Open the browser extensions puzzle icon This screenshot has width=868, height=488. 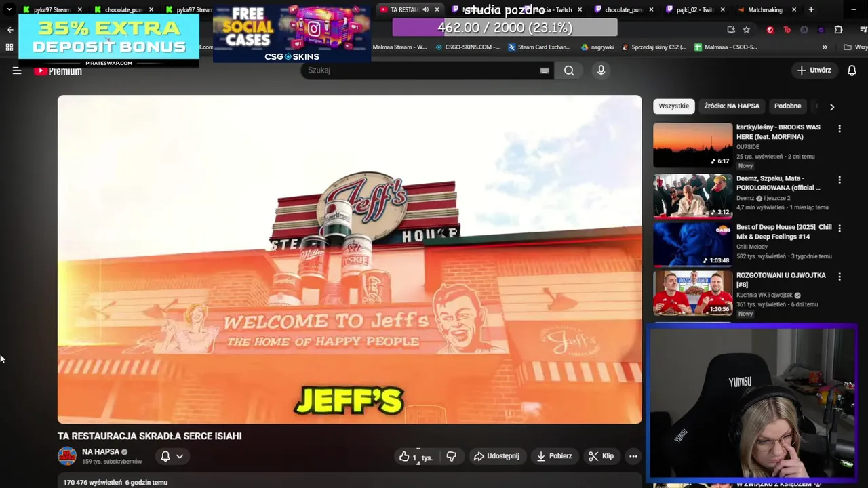click(838, 30)
